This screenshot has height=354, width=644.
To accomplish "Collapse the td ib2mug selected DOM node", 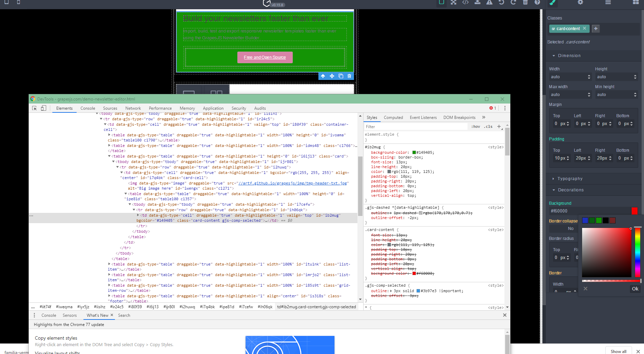I will point(138,215).
